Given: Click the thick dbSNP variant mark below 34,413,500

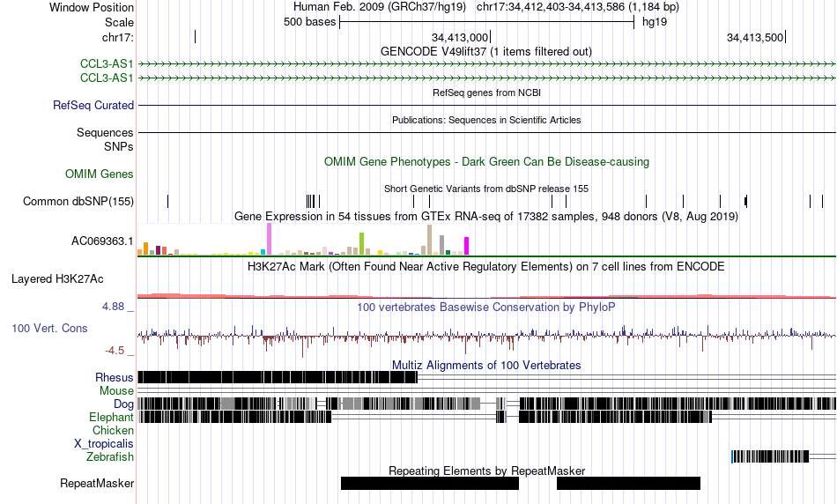Looking at the screenshot, I should click(745, 201).
